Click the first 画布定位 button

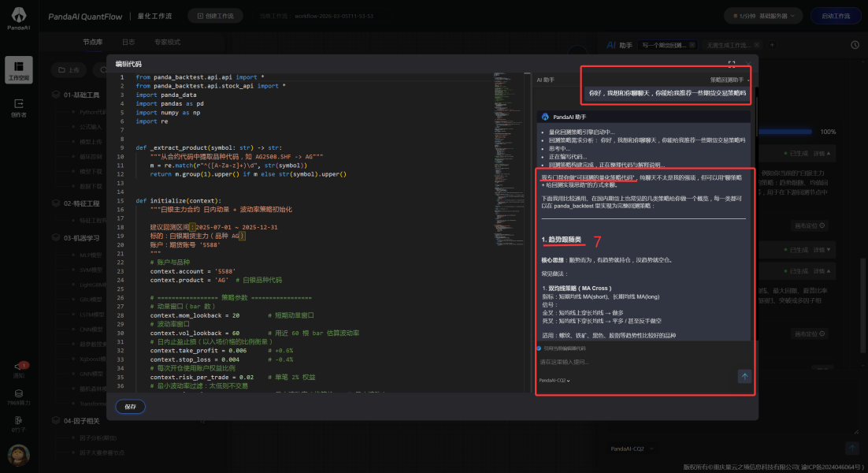click(x=810, y=225)
